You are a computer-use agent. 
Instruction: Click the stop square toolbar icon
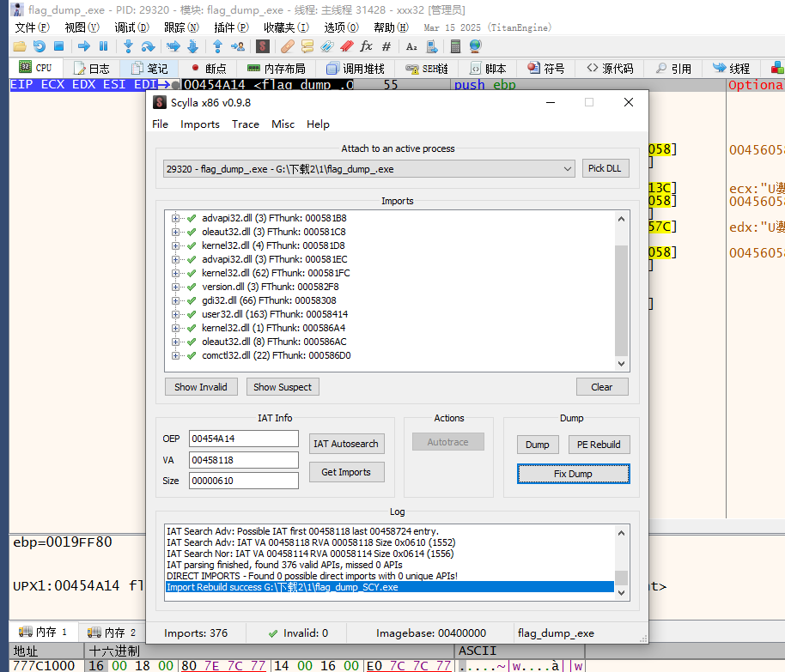59,46
